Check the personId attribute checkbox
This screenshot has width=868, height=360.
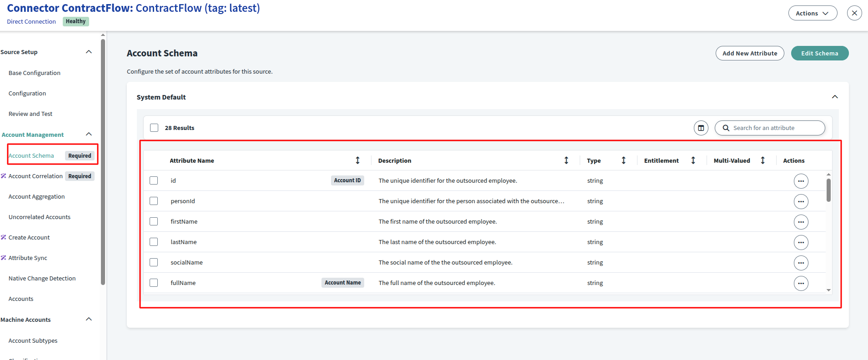tap(154, 201)
